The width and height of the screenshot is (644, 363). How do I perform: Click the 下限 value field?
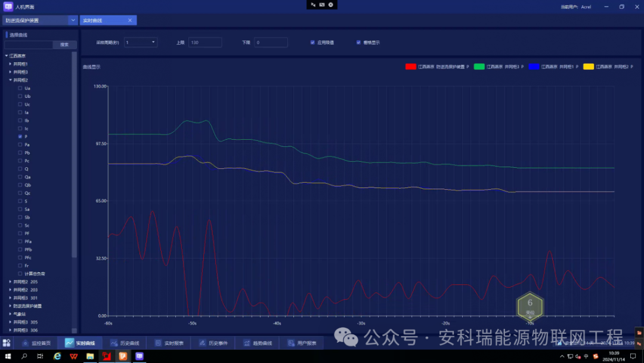271,42
